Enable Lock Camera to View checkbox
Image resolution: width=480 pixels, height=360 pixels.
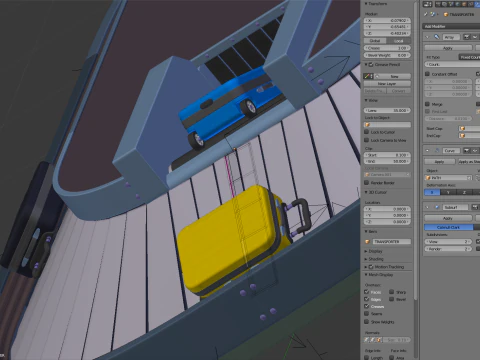[367, 140]
